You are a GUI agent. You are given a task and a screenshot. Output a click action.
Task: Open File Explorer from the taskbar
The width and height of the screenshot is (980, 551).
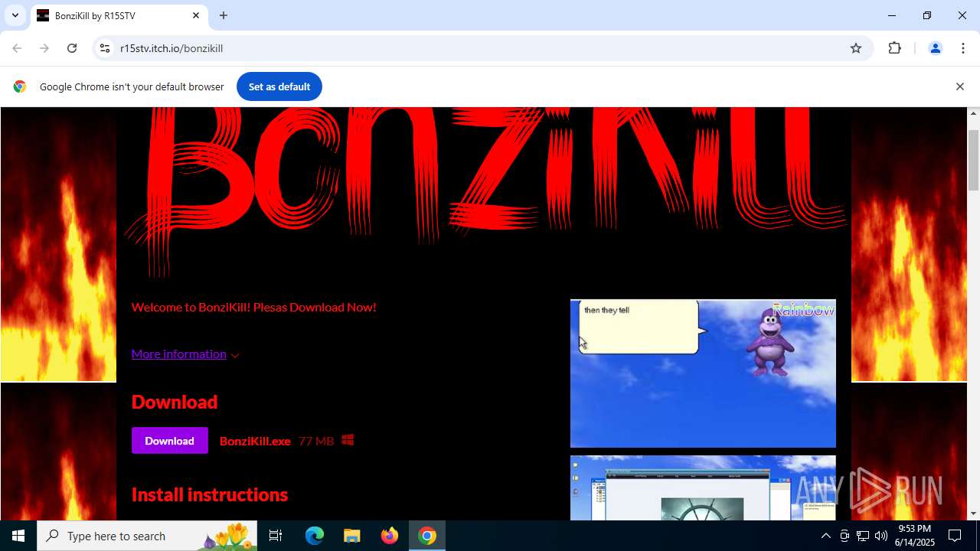coord(352,536)
